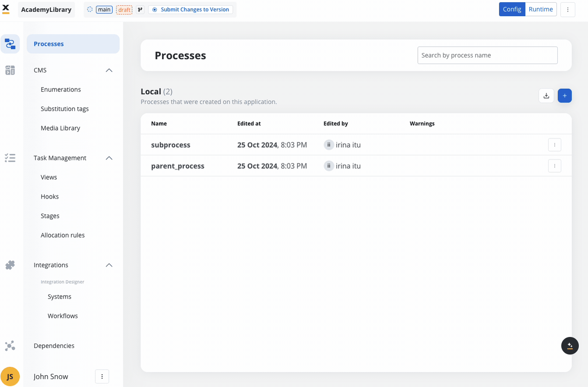Open Workflows under Integration Designer
Viewport: 588px width, 387px height.
click(x=63, y=316)
